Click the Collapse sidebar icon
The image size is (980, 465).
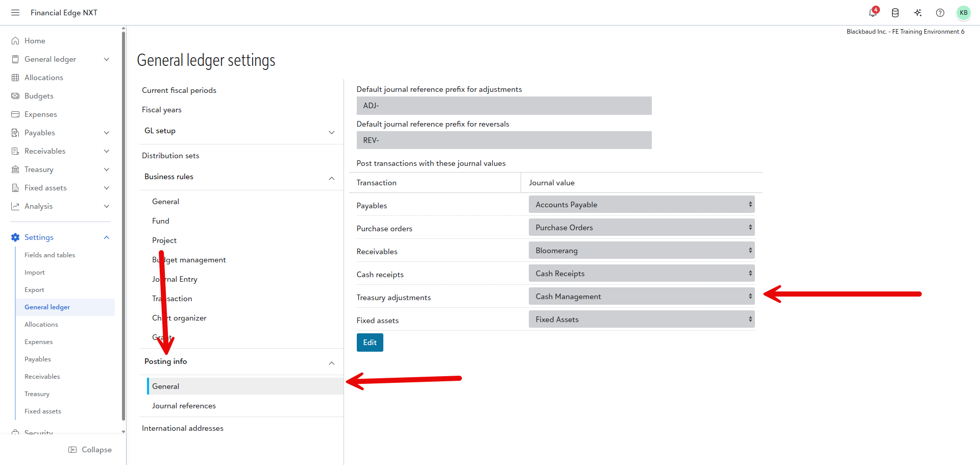tap(72, 450)
